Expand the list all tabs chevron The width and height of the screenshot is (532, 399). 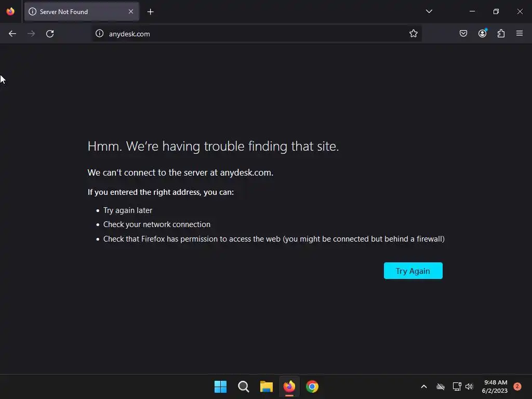(429, 11)
